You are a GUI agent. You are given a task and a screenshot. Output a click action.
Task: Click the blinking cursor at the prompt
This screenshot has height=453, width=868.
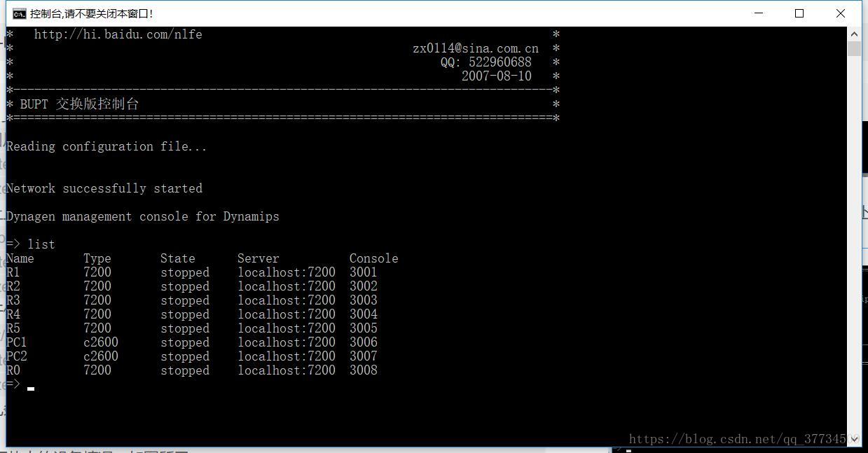click(31, 388)
